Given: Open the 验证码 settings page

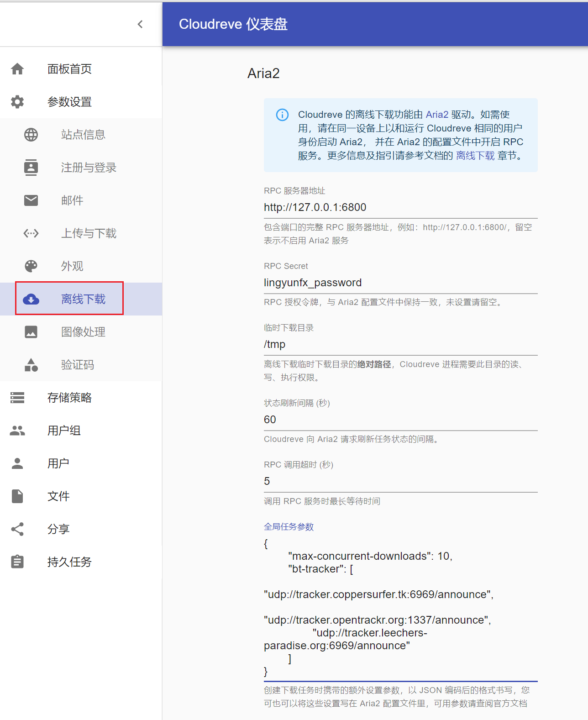Looking at the screenshot, I should 81,365.
